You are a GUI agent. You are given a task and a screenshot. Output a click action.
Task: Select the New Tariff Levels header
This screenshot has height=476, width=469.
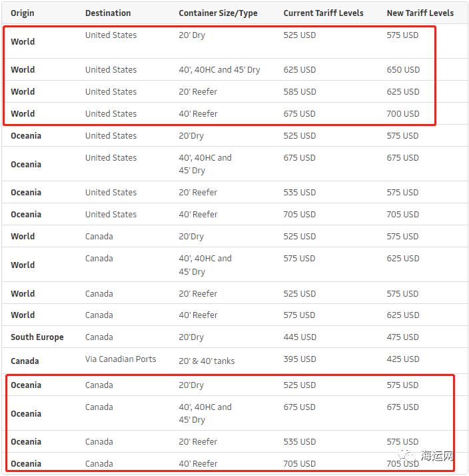tap(420, 13)
